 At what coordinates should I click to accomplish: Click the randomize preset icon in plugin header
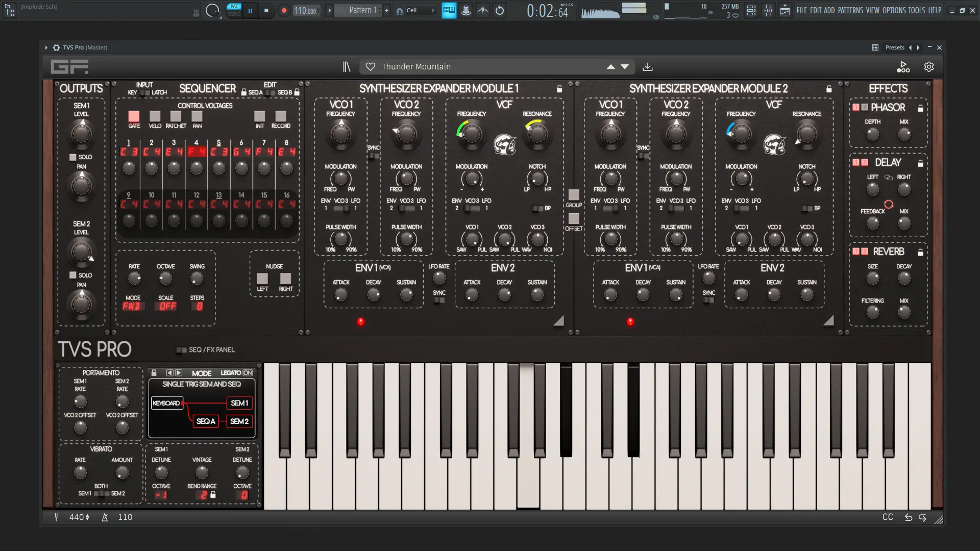point(903,66)
